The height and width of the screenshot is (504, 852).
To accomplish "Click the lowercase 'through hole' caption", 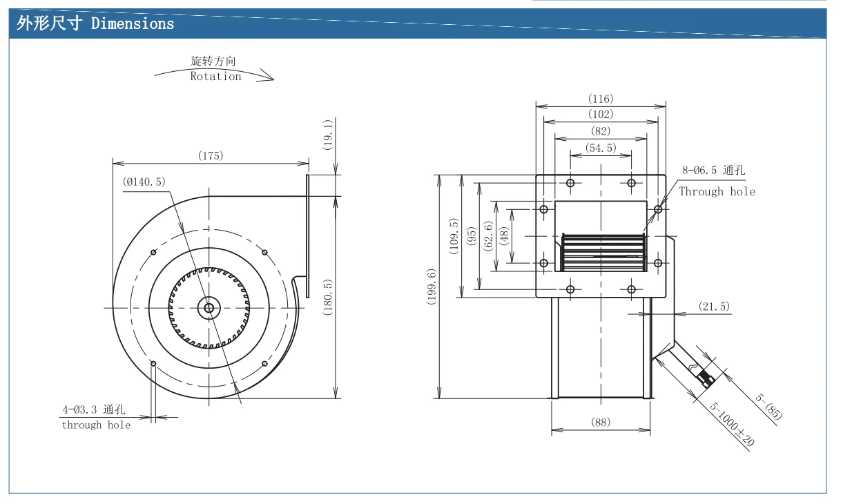I will click(96, 425).
